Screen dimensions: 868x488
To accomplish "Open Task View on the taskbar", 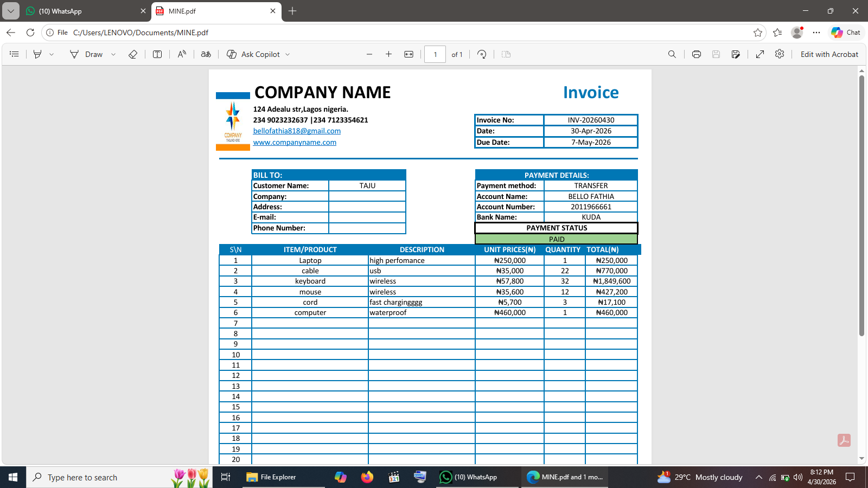I will pos(226,477).
